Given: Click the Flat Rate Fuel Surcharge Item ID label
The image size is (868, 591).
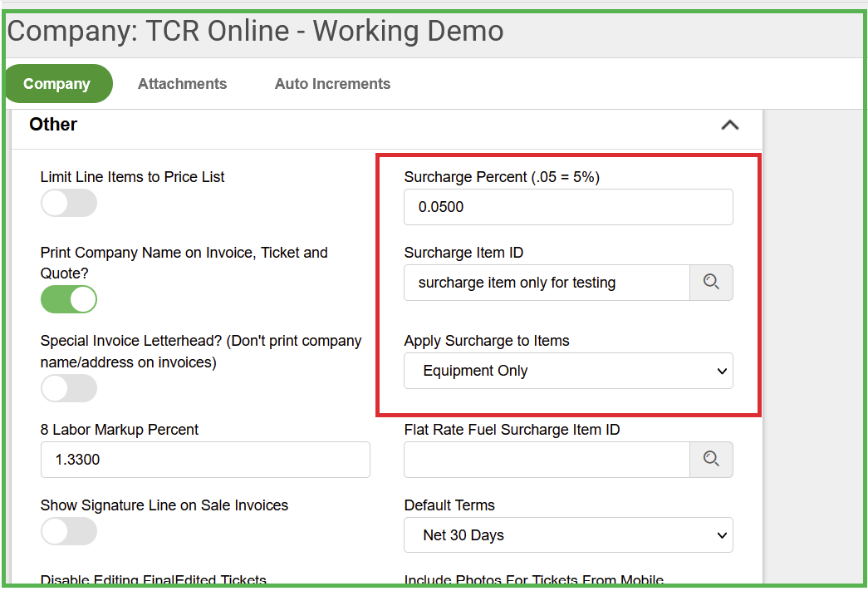Looking at the screenshot, I should click(x=512, y=429).
